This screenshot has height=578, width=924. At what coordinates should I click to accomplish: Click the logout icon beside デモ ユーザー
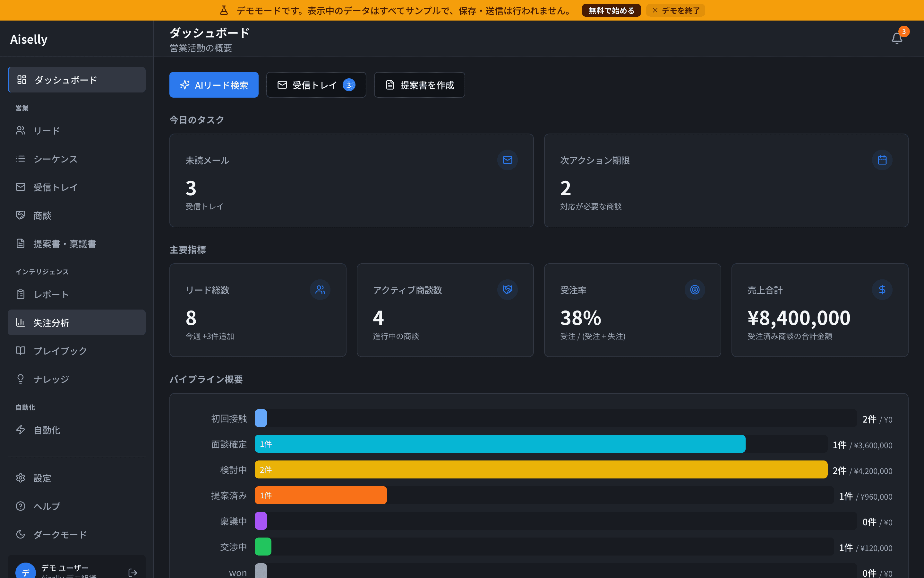coord(133,572)
